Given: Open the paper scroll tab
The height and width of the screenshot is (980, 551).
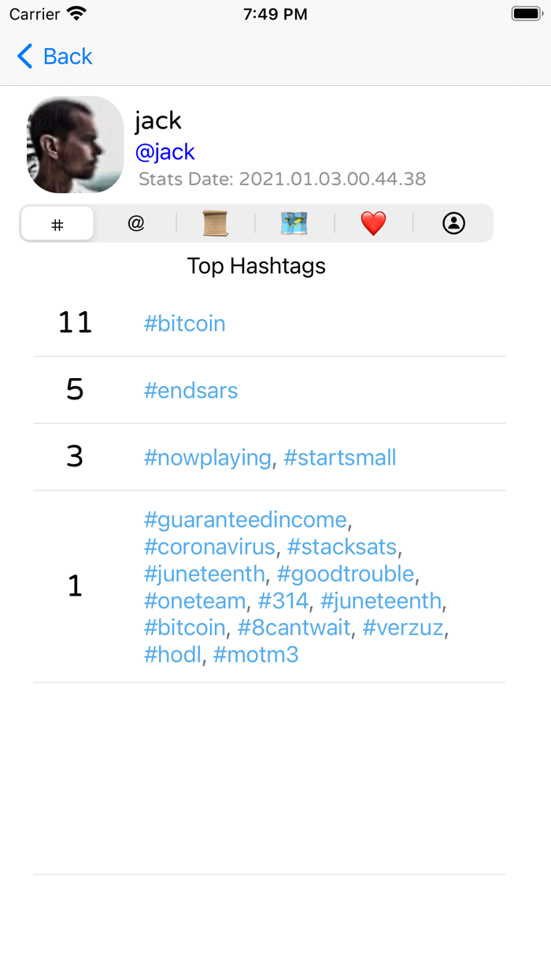Looking at the screenshot, I should [x=215, y=224].
